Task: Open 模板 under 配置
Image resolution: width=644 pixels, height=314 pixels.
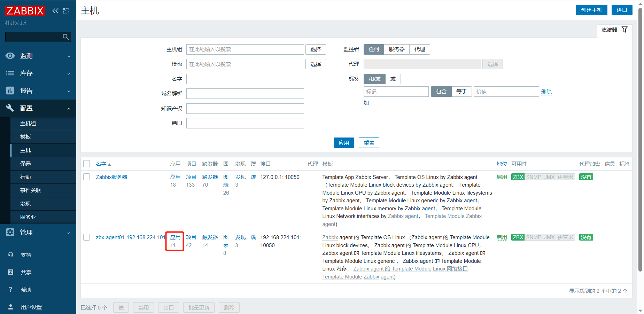Action: (x=43, y=137)
